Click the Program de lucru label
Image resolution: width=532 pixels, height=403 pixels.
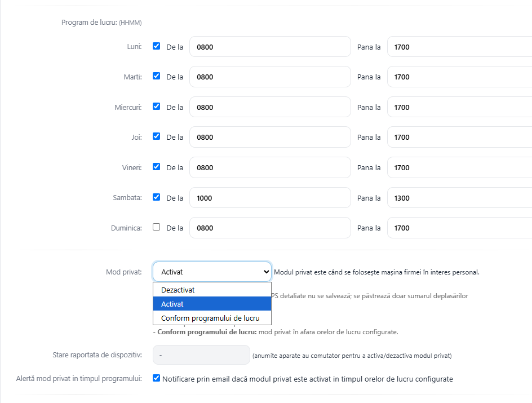pyautogui.click(x=101, y=23)
